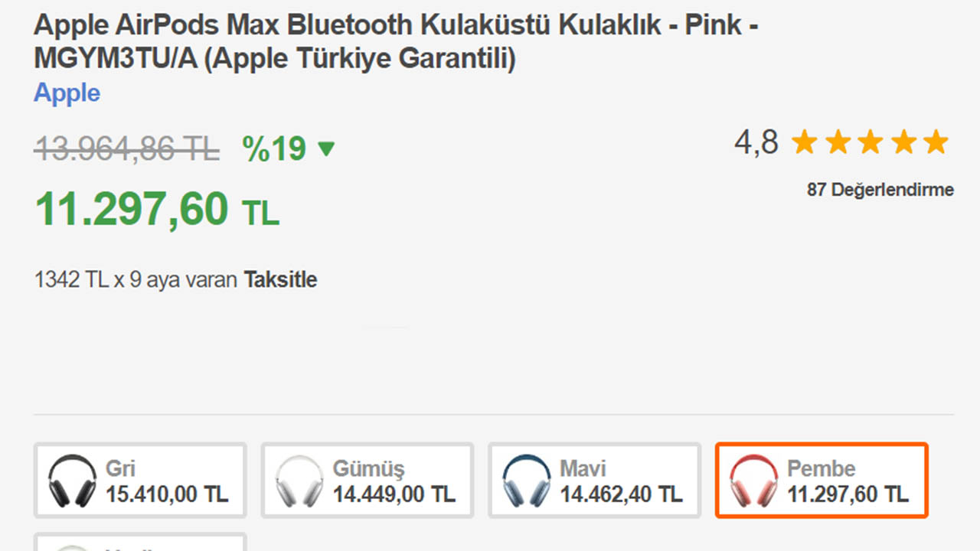Click the middle rating star

point(870,142)
